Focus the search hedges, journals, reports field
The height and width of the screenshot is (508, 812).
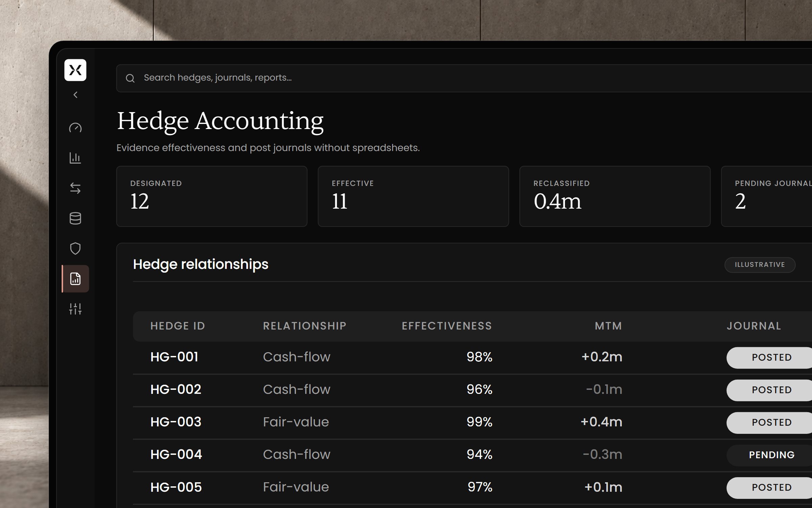(x=464, y=78)
